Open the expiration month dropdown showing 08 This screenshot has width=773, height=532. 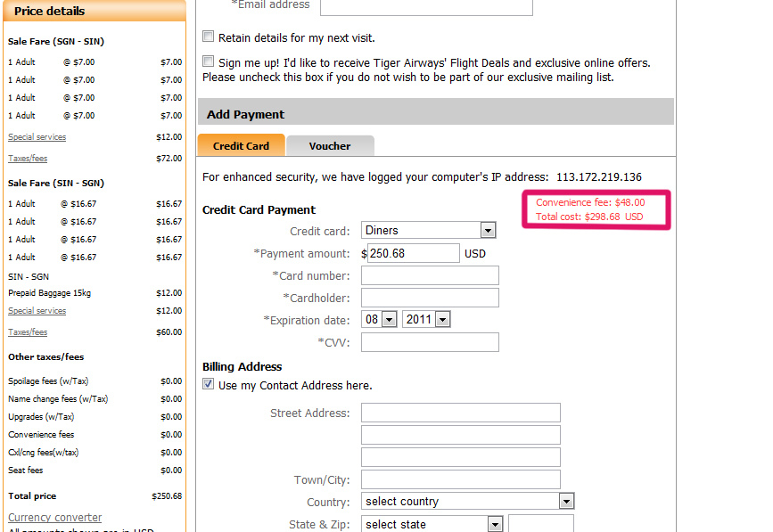tap(379, 320)
